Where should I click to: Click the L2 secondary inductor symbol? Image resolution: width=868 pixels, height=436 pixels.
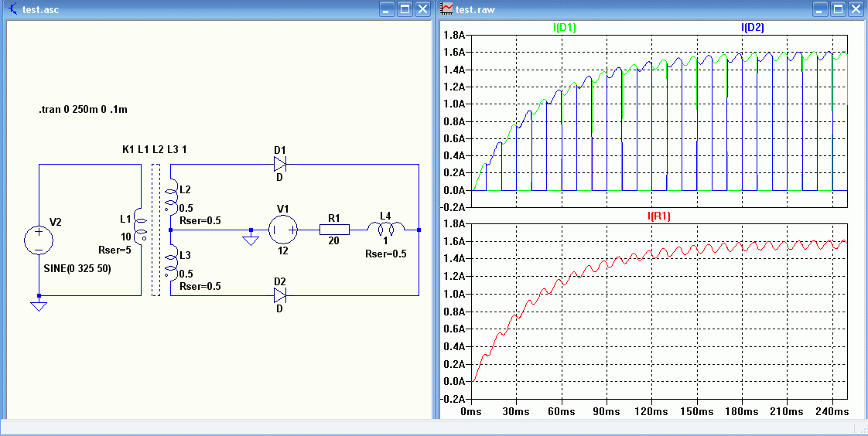(x=170, y=196)
